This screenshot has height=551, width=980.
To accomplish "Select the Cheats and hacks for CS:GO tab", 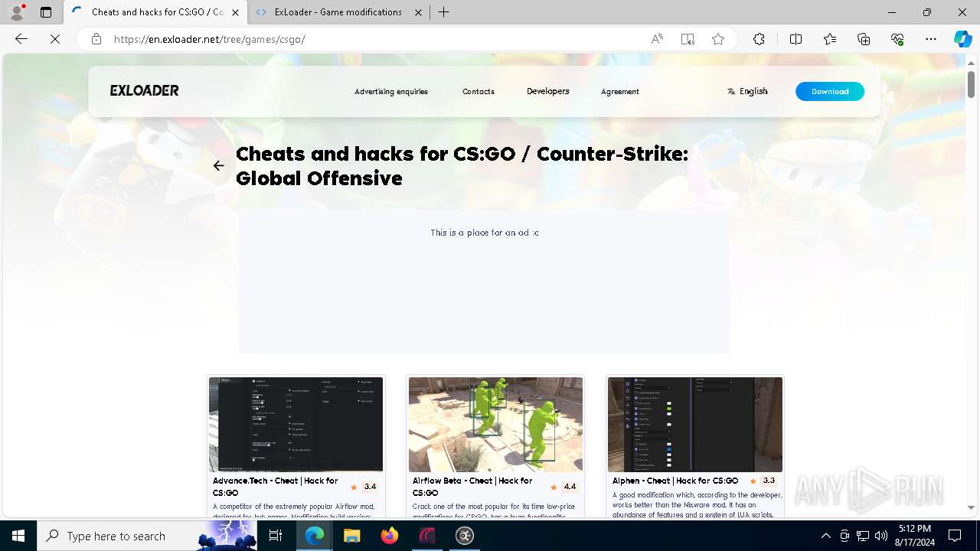I will click(x=155, y=12).
